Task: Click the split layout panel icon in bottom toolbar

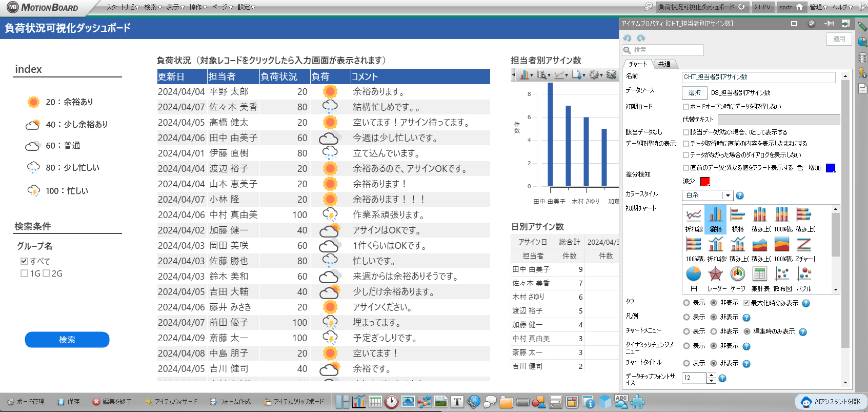Action: 342,402
